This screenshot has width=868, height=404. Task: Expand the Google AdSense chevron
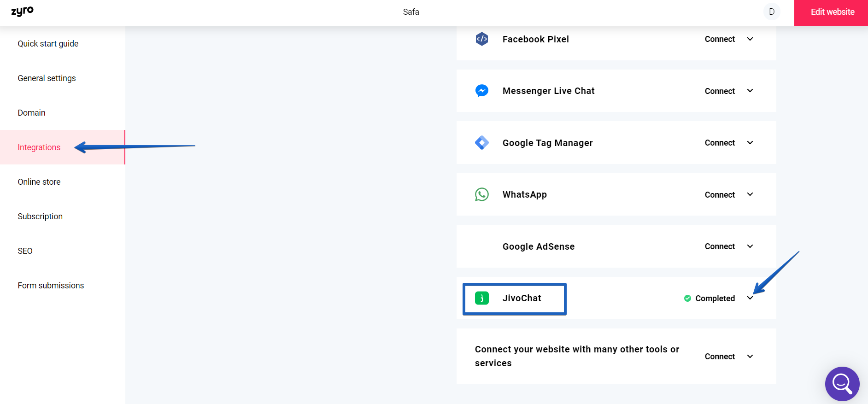pyautogui.click(x=750, y=246)
